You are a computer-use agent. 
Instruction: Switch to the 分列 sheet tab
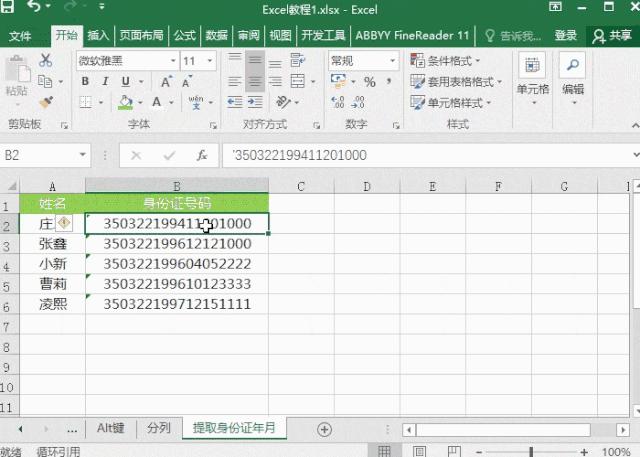coord(159,428)
